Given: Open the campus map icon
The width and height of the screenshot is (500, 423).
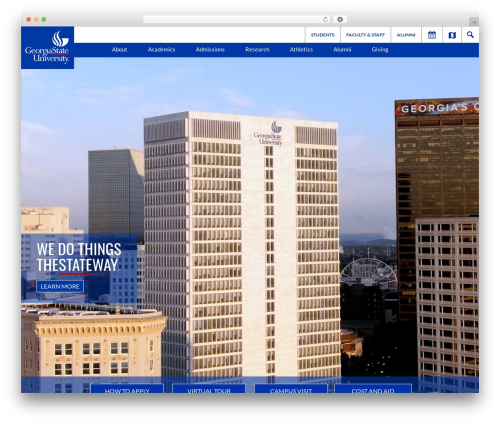Looking at the screenshot, I should point(452,35).
